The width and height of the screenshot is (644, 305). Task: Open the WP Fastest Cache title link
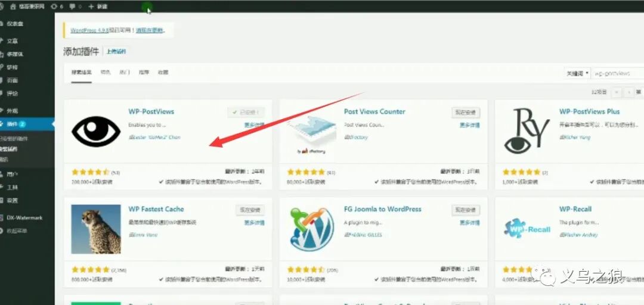(x=156, y=209)
